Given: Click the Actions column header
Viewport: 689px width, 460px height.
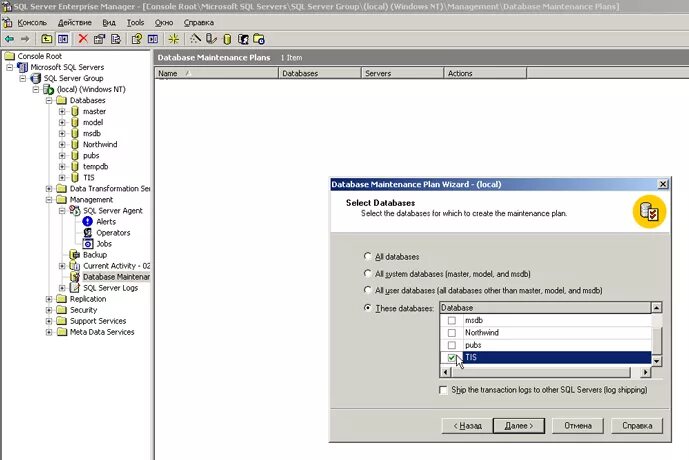Looking at the screenshot, I should pos(485,73).
